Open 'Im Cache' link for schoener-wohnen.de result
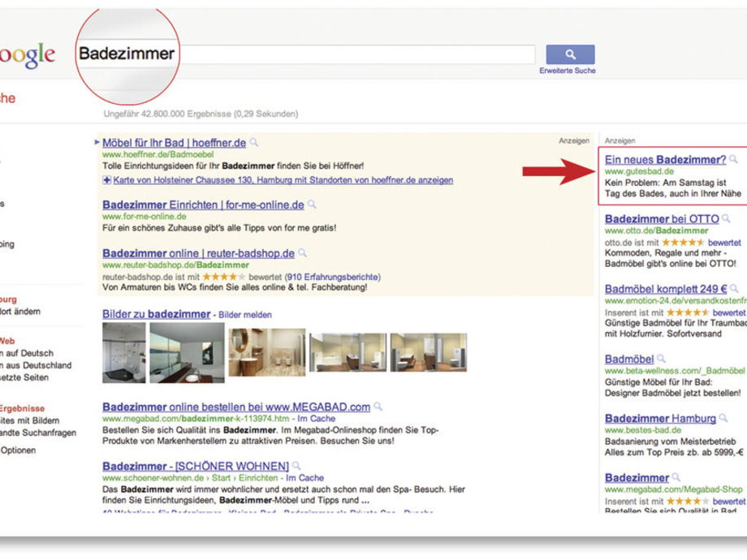Viewport: 747px width, 560px height. tap(305, 477)
